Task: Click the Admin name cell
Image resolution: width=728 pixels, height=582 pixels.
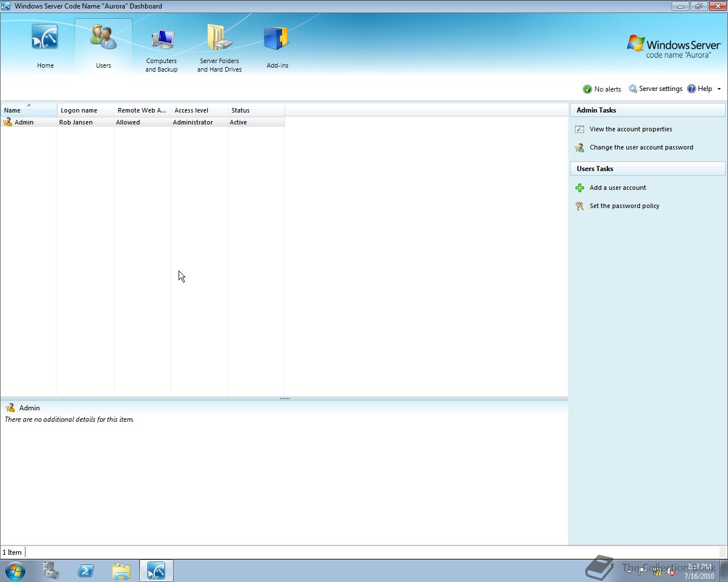Action: coord(24,122)
